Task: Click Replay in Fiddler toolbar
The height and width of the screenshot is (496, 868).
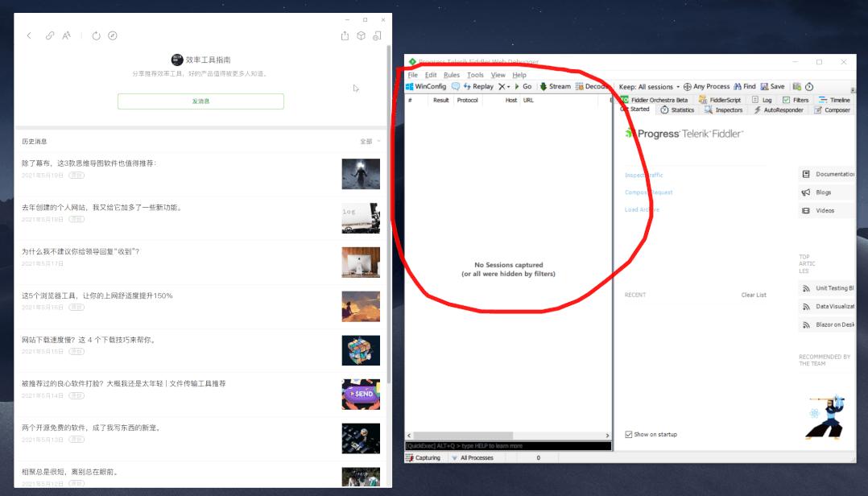Action: tap(478, 86)
